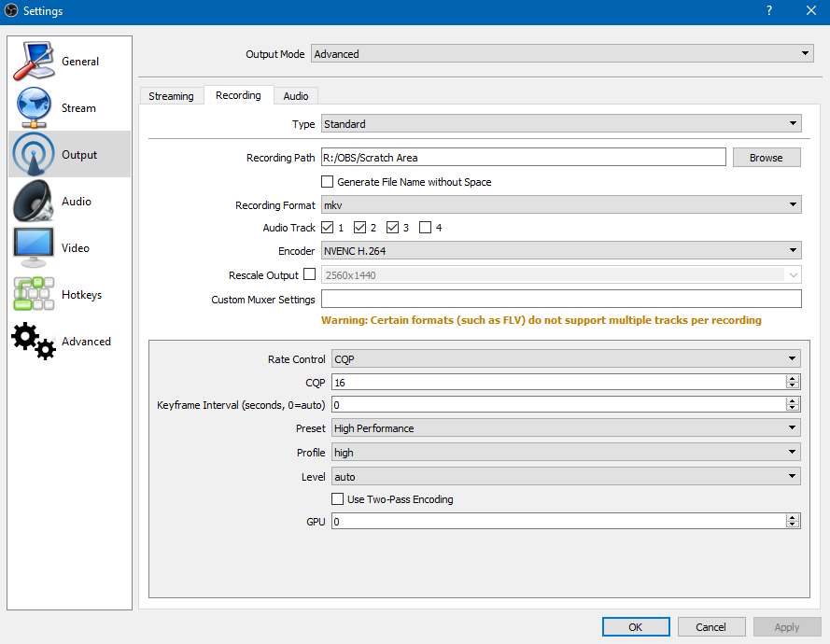830x644 pixels.
Task: Switch to the Audio tab
Action: 296,96
